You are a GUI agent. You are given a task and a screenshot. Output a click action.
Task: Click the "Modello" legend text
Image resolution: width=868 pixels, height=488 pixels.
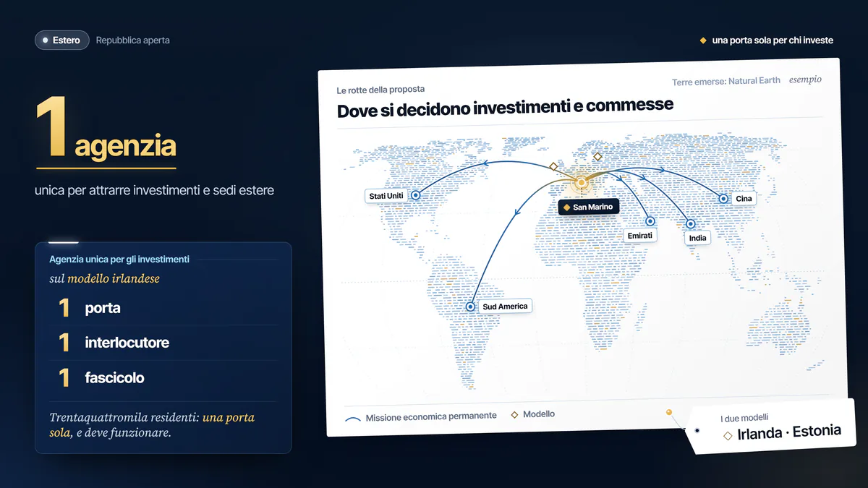tap(539, 414)
